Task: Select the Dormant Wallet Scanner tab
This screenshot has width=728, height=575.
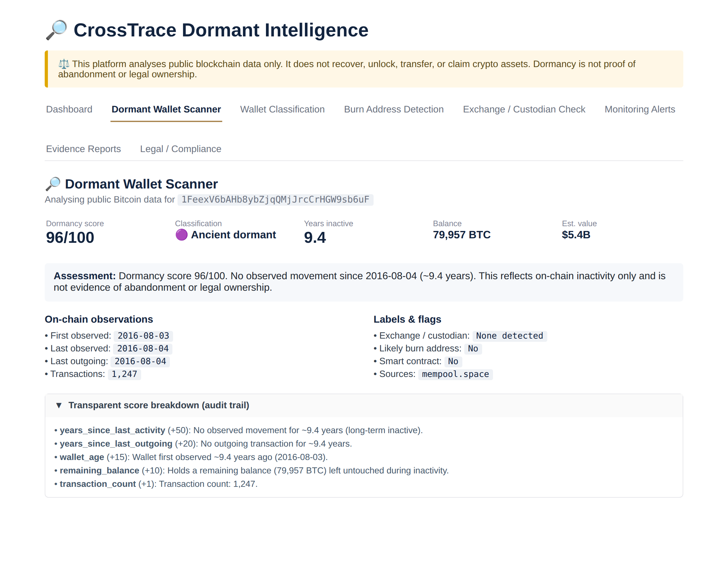Action: pyautogui.click(x=166, y=110)
